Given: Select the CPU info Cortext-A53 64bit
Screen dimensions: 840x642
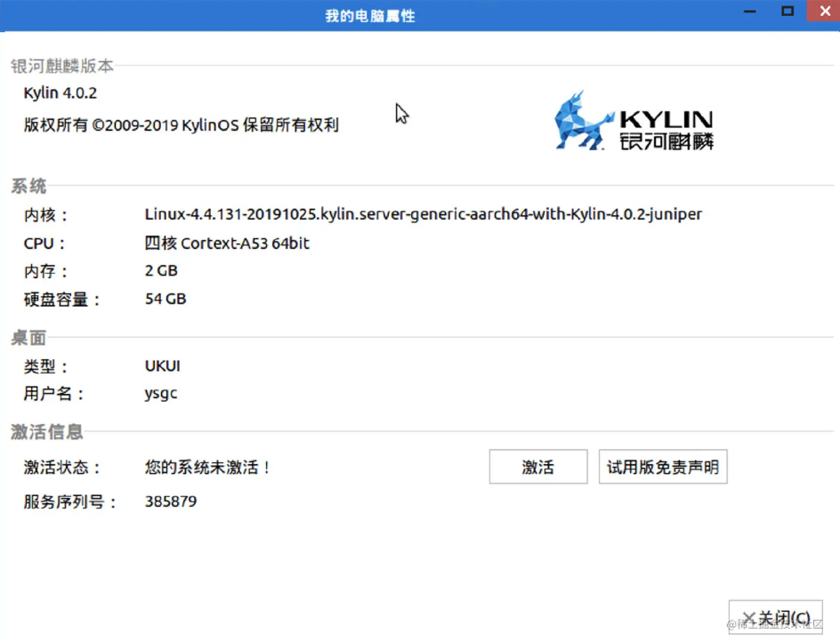Looking at the screenshot, I should tap(228, 243).
